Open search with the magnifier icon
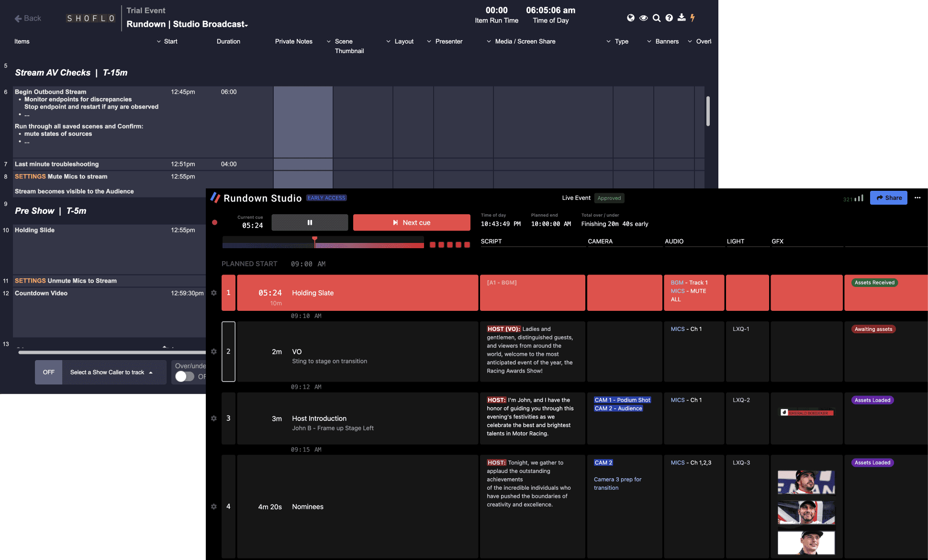Viewport: 928px width, 560px height. pyautogui.click(x=656, y=18)
